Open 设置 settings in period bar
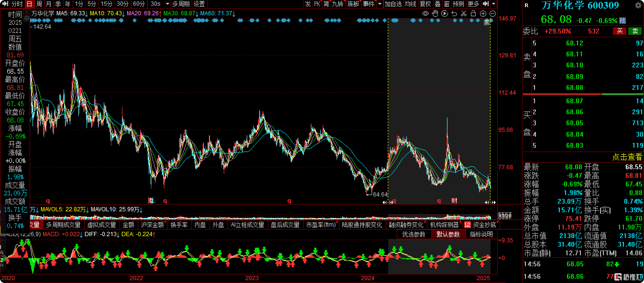The image size is (644, 283). point(199,4)
